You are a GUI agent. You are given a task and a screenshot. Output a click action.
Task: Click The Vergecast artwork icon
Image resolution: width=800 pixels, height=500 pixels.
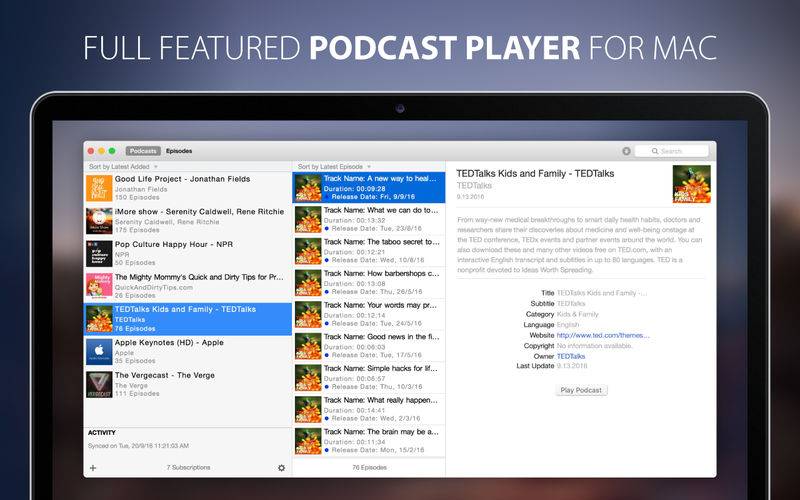[99, 384]
